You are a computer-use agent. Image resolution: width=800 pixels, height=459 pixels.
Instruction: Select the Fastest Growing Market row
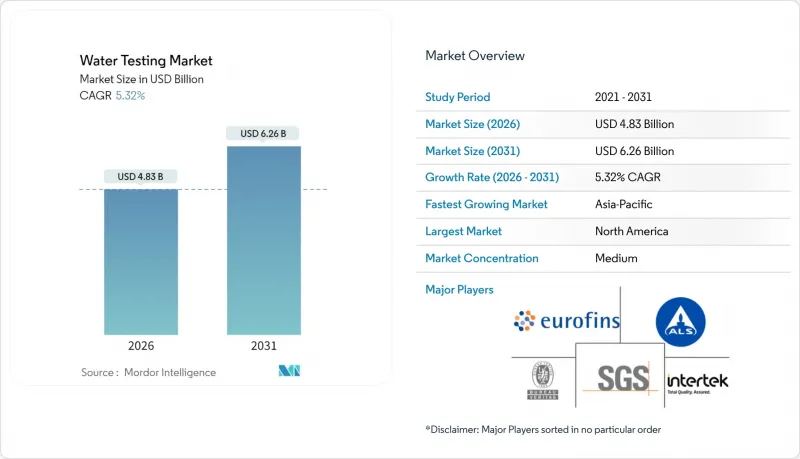[x=600, y=204]
